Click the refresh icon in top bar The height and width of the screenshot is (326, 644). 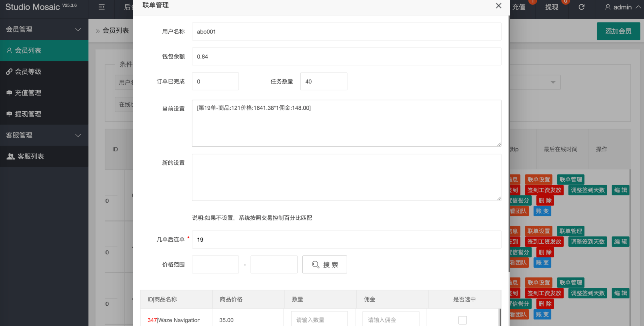point(581,7)
